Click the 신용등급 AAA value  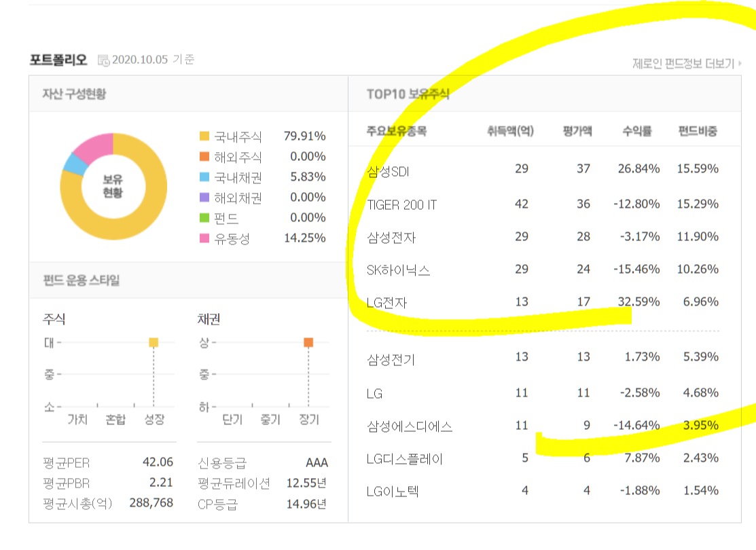pyautogui.click(x=317, y=463)
